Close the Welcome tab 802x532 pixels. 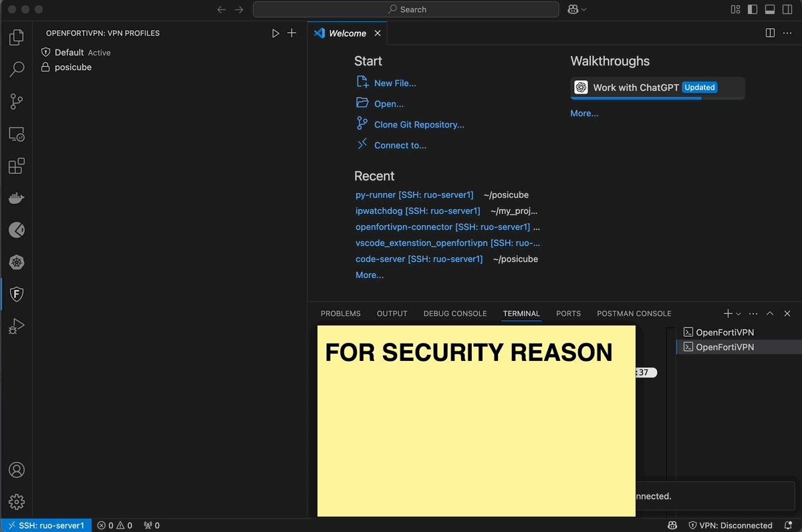[378, 33]
